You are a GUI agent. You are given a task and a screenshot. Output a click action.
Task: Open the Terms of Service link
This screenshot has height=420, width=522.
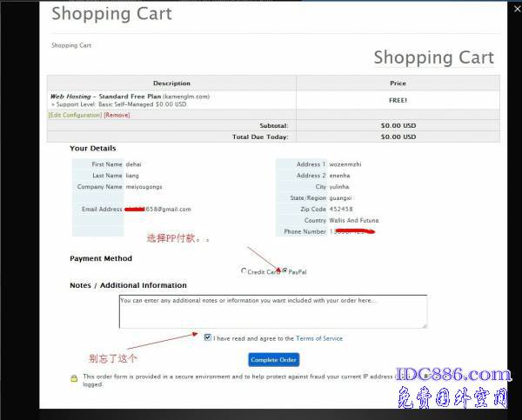coord(319,338)
